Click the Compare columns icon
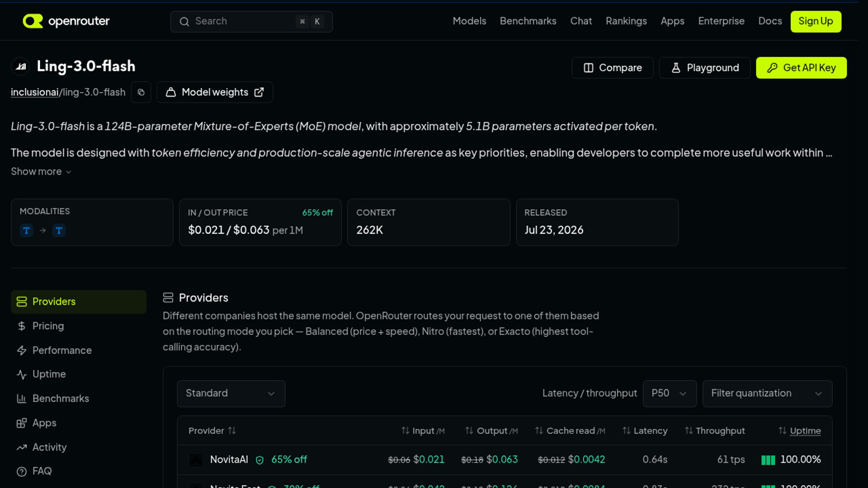Viewport: 868px width, 488px height. [588, 68]
